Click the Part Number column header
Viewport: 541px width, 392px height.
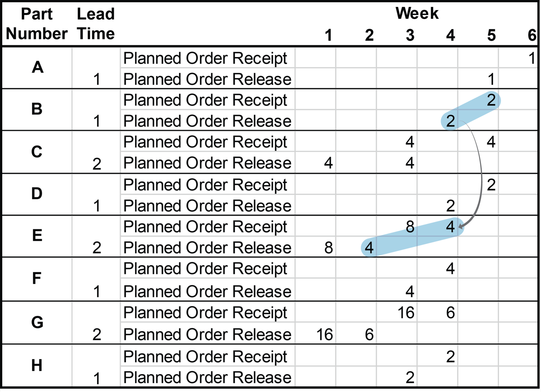tap(37, 24)
